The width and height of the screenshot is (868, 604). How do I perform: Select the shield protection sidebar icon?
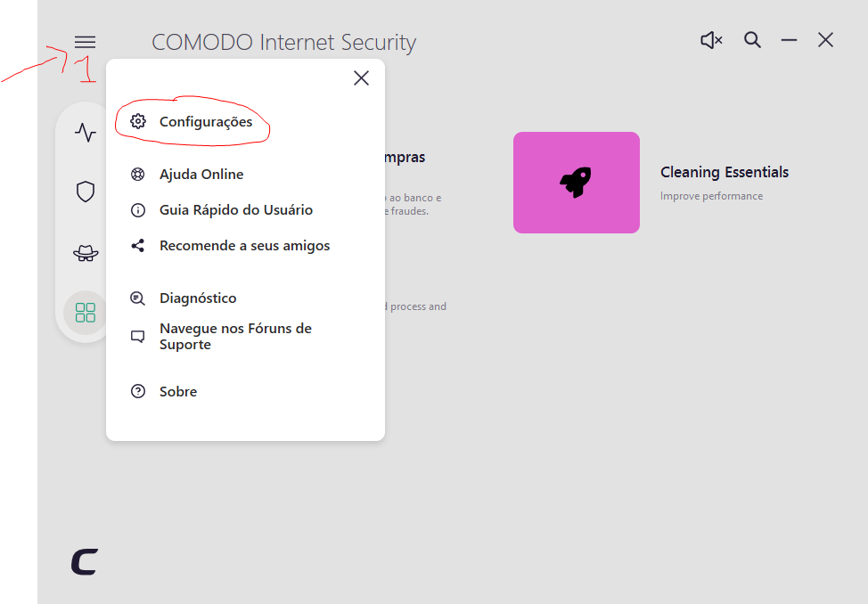pyautogui.click(x=86, y=192)
